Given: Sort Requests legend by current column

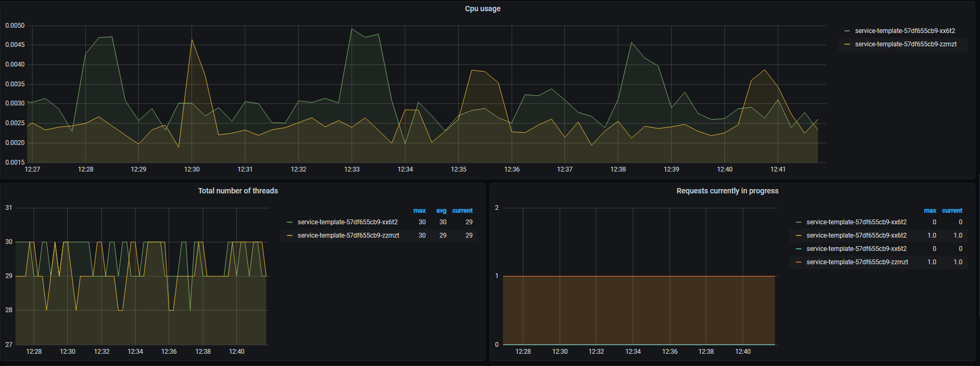Looking at the screenshot, I should [x=952, y=211].
